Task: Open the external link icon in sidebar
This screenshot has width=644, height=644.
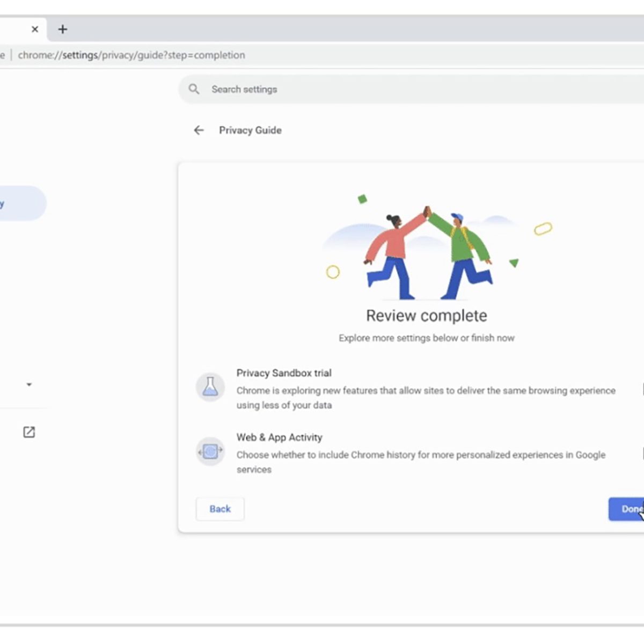Action: click(x=29, y=432)
